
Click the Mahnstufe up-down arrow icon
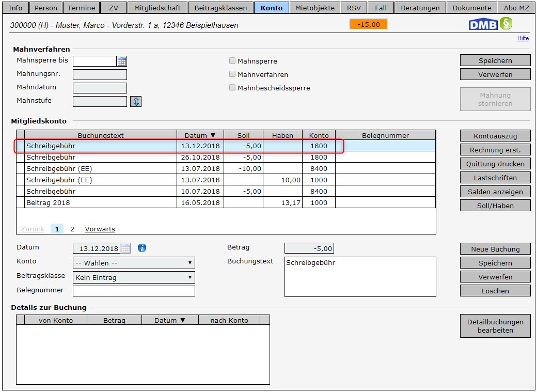point(136,102)
